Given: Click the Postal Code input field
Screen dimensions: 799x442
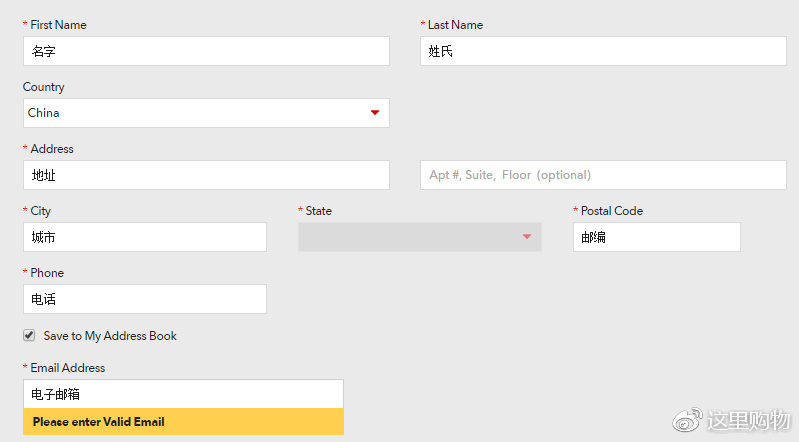Looking at the screenshot, I should pos(657,237).
